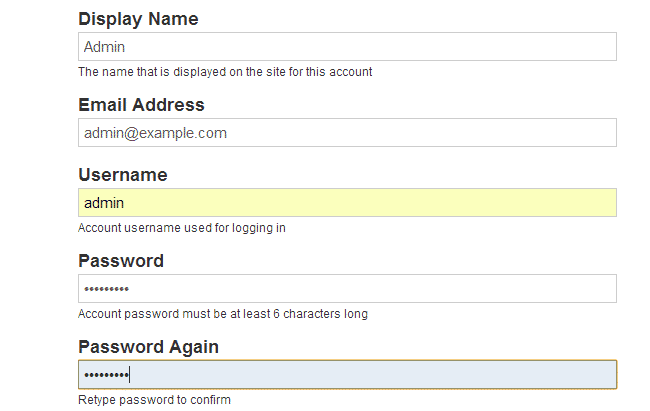
Task: Click the display name help text
Action: pyautogui.click(x=225, y=72)
